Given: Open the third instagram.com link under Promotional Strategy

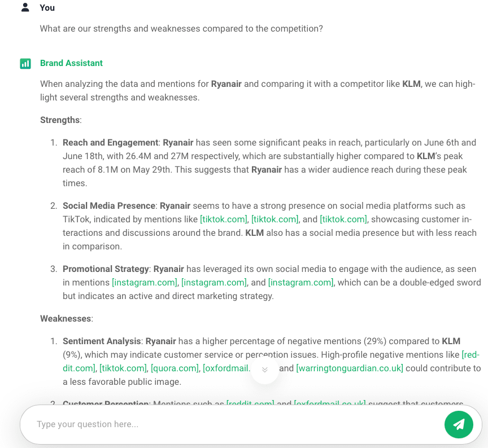Looking at the screenshot, I should (x=300, y=282).
